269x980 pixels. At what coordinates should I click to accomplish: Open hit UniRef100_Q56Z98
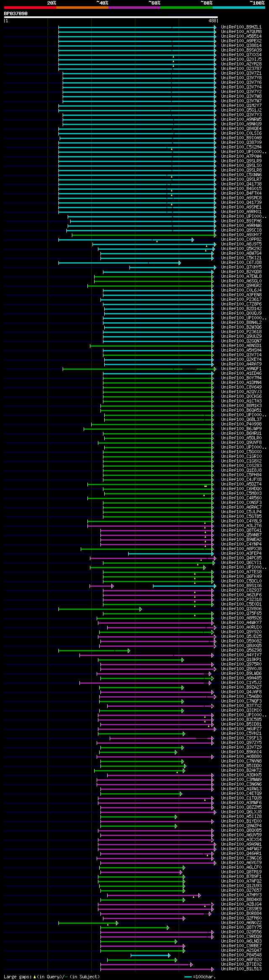point(241,651)
